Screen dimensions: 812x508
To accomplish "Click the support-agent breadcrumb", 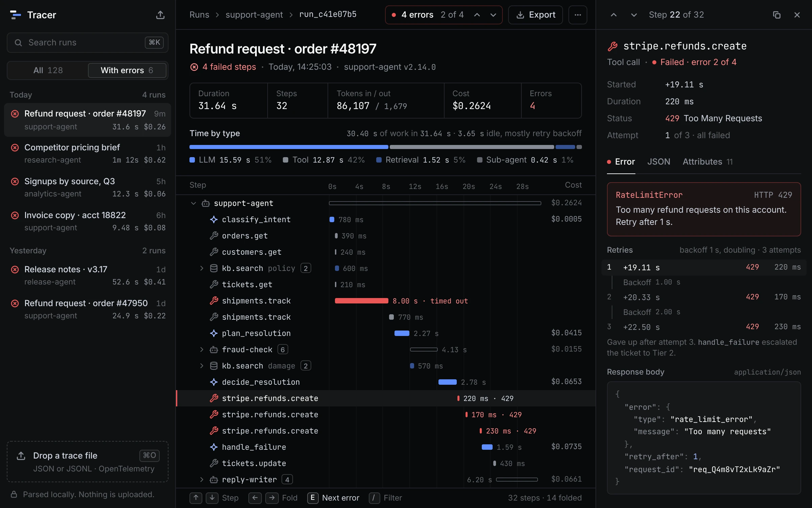I will tap(254, 15).
